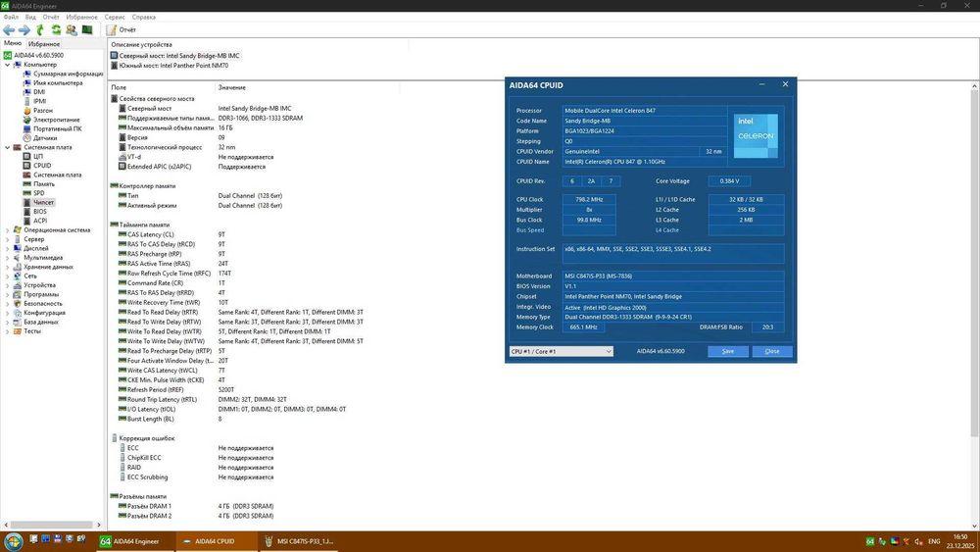The height and width of the screenshot is (552, 980).
Task: Open the Вид menu
Action: tap(30, 17)
